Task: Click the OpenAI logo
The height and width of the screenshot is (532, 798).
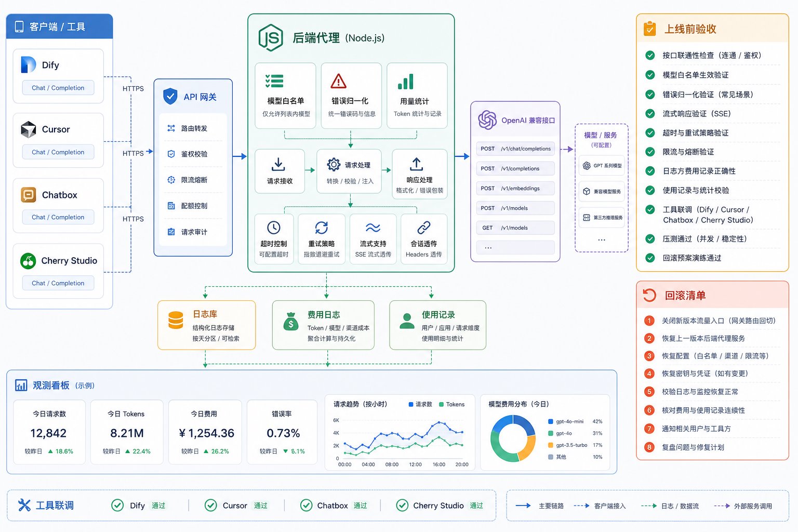Action: 487,120
